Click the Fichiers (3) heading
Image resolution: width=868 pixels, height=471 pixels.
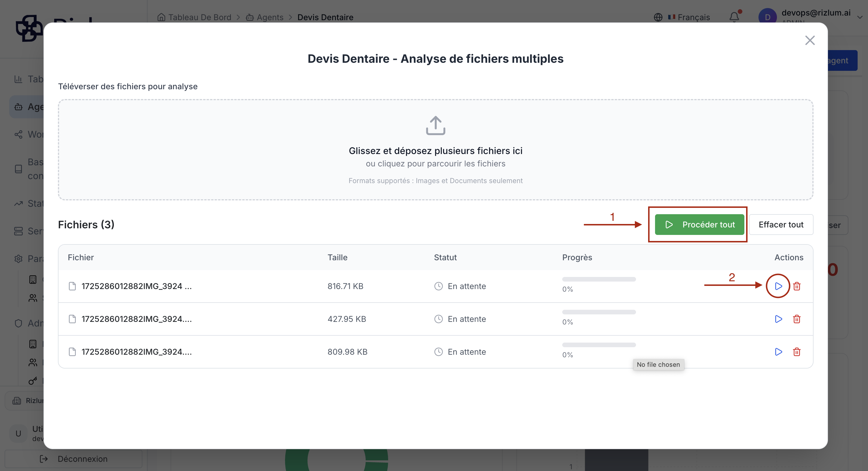point(86,225)
